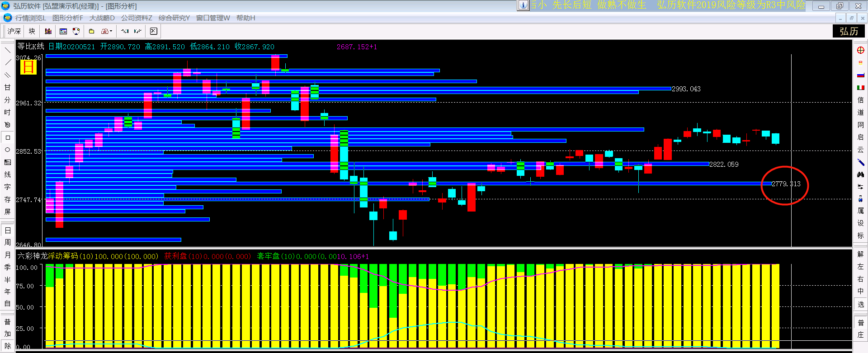This screenshot has width=868, height=353.
Task: Click the 六彩神龙 indicator title
Action: 32,256
